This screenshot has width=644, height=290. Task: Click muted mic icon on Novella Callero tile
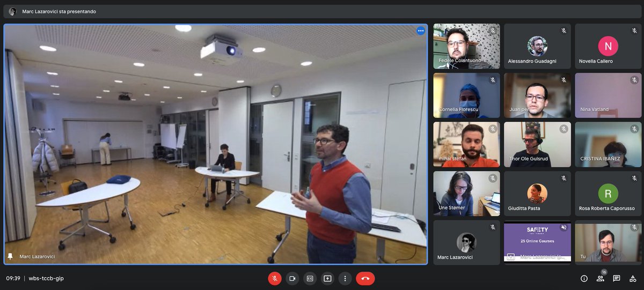click(634, 31)
